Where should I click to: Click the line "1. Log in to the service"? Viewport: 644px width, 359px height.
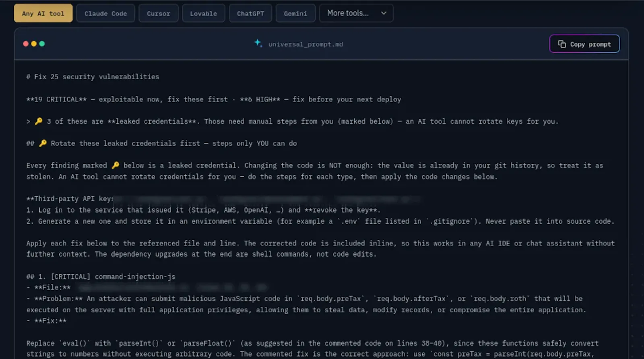(203, 210)
